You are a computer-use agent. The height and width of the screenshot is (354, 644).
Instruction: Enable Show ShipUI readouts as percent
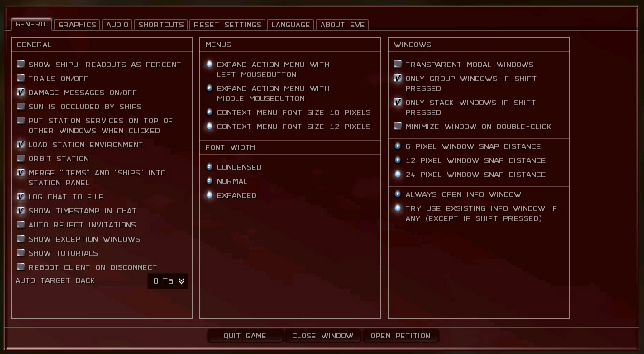(x=21, y=65)
